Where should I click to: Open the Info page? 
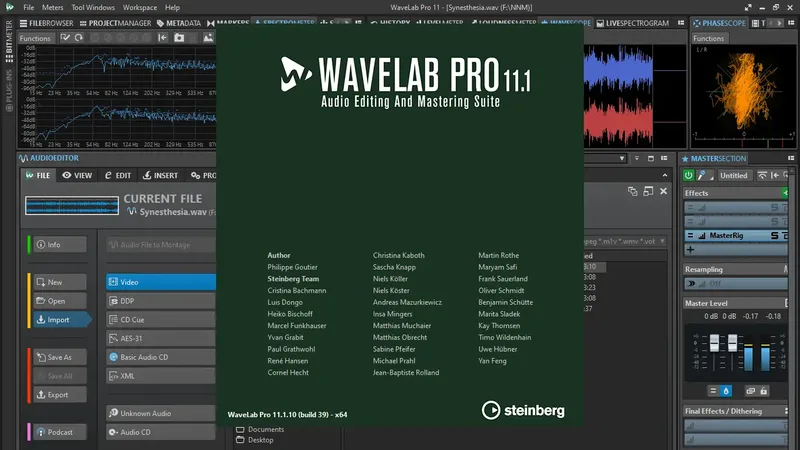point(59,244)
